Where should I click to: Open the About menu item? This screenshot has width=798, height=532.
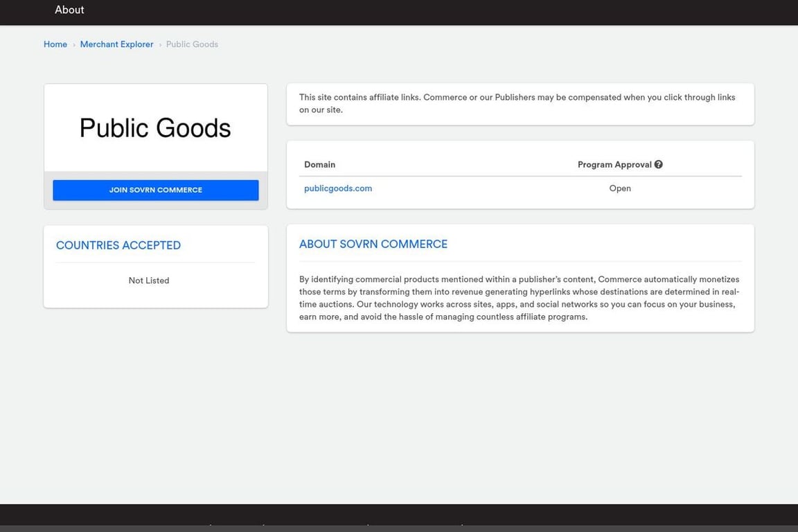69,10
